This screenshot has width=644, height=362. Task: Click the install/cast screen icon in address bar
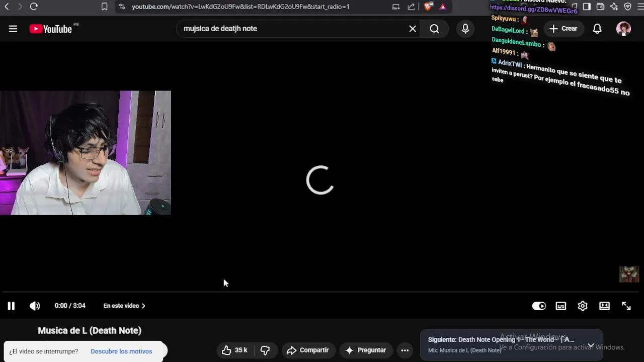(x=396, y=7)
